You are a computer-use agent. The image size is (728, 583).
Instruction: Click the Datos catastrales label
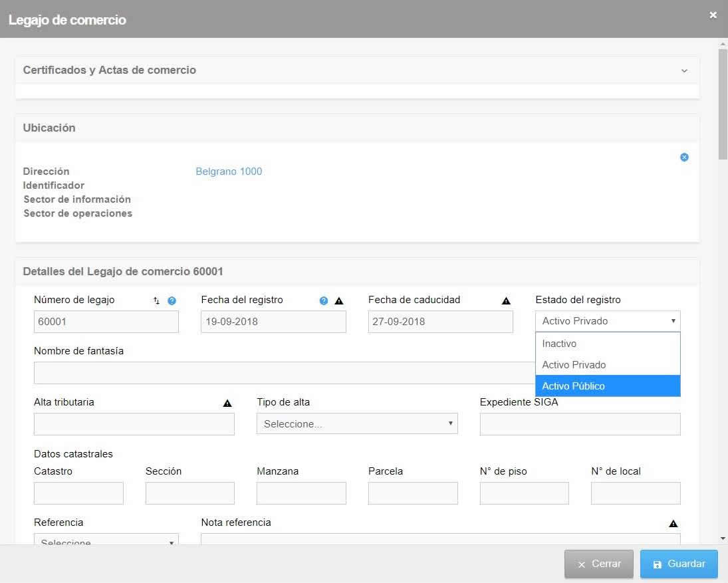click(73, 454)
